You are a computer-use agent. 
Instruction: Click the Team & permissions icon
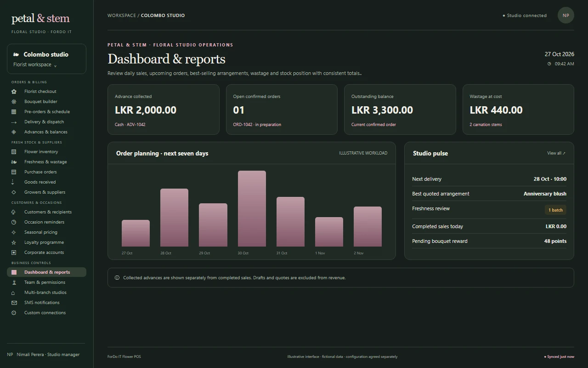(x=14, y=282)
